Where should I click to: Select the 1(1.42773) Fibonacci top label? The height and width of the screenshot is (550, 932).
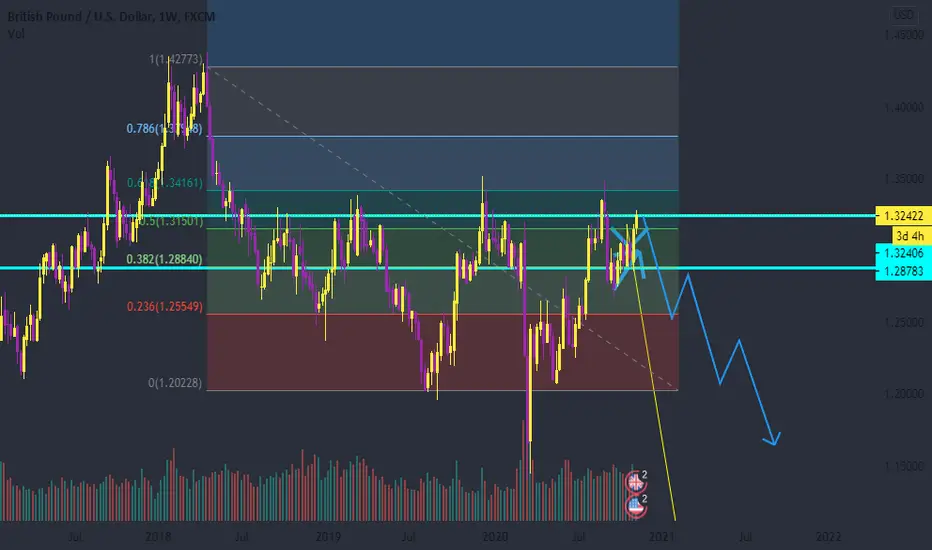[176, 59]
